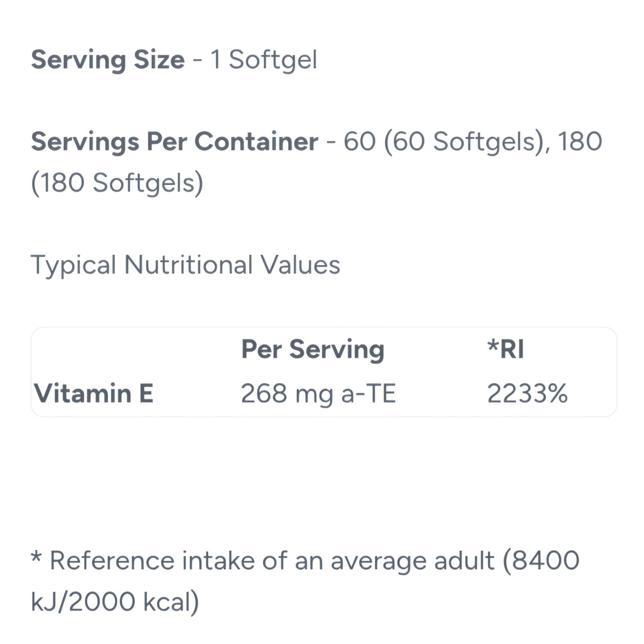
Task: Click the bold "Serving Size" label
Action: coord(108,60)
